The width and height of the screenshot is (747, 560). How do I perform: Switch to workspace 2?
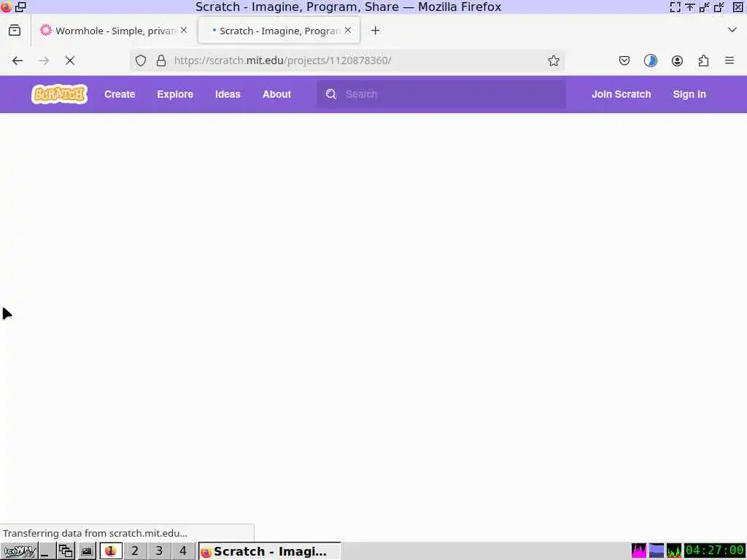point(135,551)
